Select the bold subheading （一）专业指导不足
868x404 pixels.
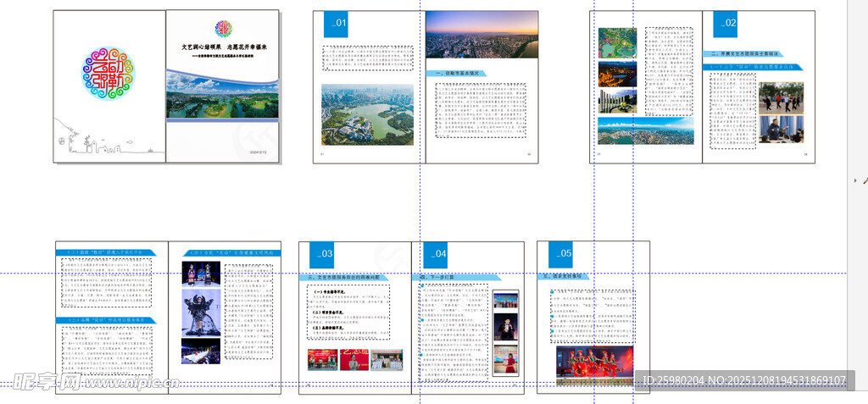click(x=330, y=291)
